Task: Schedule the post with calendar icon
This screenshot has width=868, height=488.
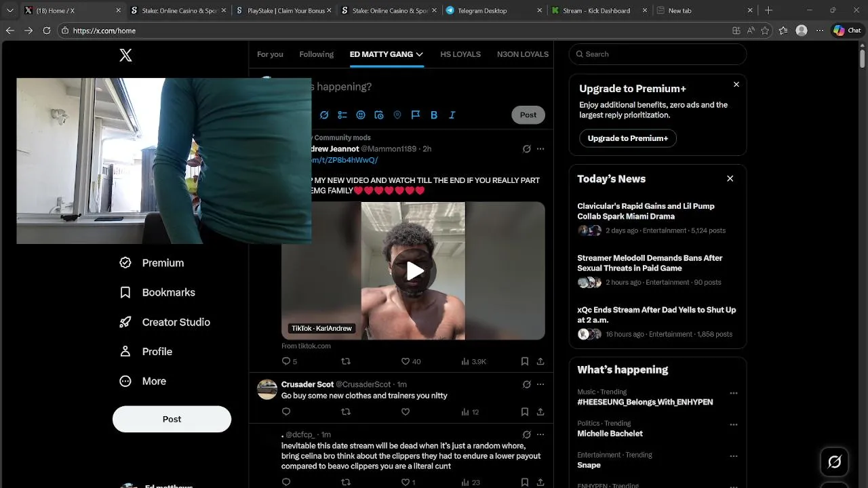Action: [379, 115]
